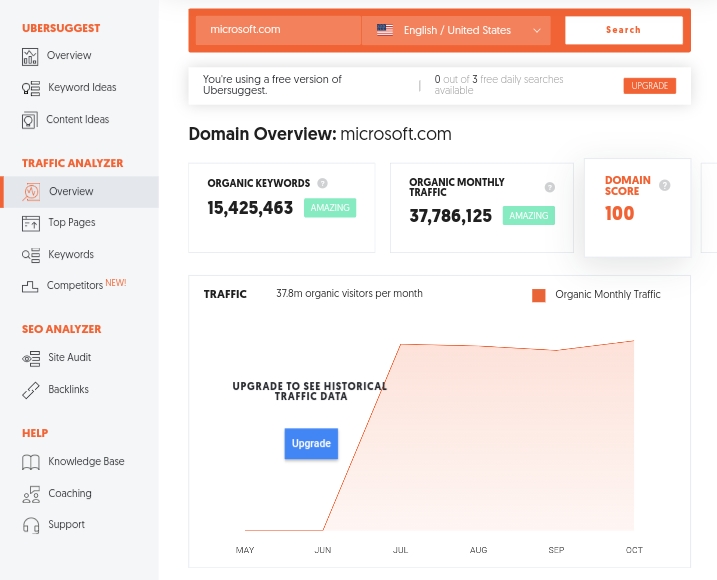Click the Organic Monthly Traffic legend color swatch
Viewport: 717px width, 580px height.
click(x=539, y=295)
